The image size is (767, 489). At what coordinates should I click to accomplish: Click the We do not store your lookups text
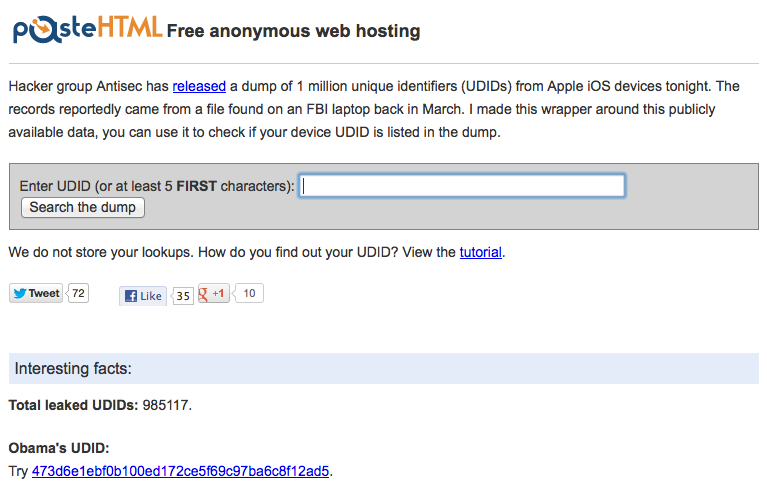click(x=100, y=252)
